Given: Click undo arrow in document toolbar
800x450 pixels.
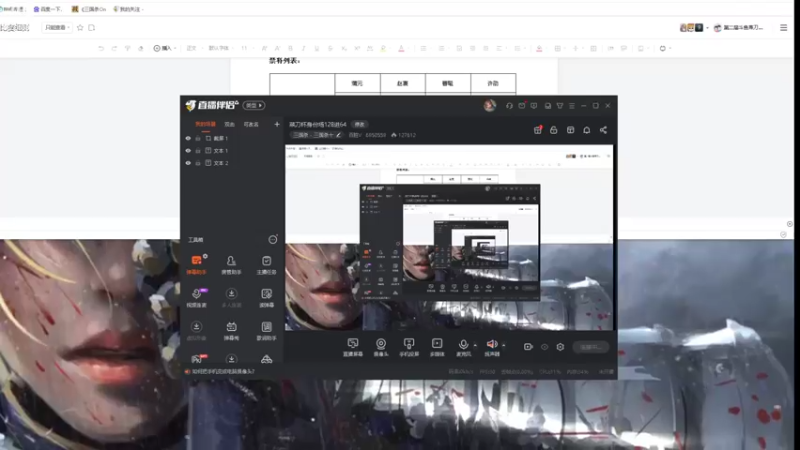Looking at the screenshot, I should click(101, 48).
